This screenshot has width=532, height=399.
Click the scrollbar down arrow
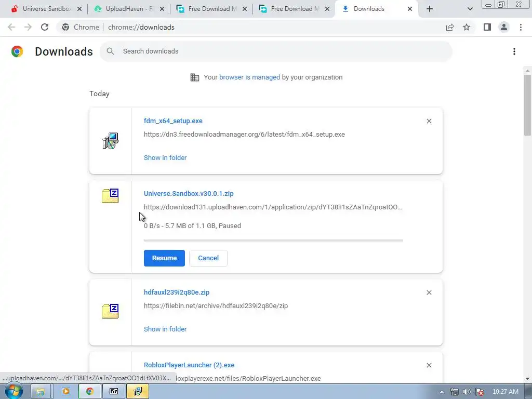click(x=527, y=379)
